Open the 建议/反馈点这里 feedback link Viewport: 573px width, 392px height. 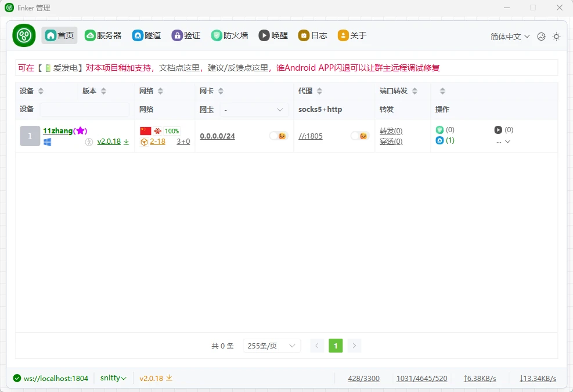(x=238, y=68)
